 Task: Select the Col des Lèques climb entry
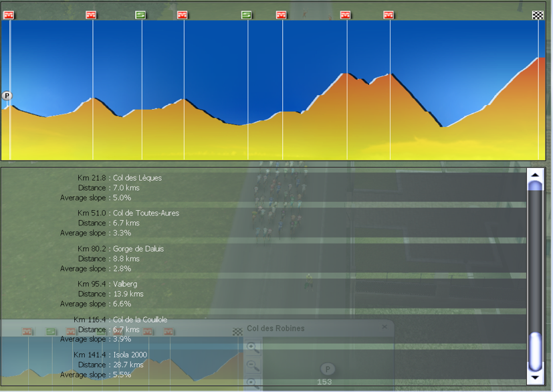(137, 178)
